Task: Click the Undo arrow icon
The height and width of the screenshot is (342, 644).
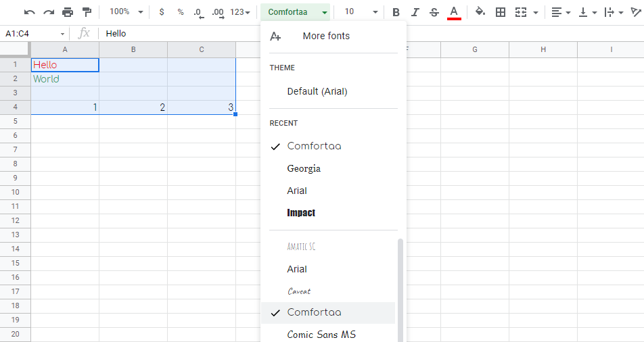Action: 29,12
